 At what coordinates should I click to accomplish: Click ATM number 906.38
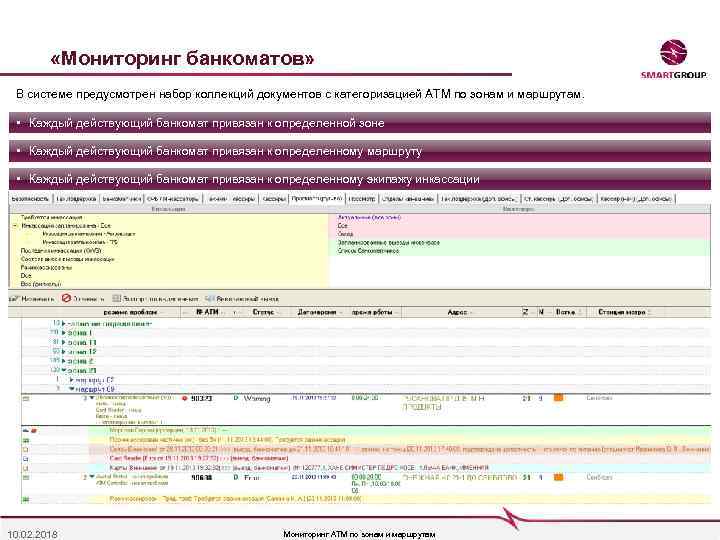(x=202, y=478)
